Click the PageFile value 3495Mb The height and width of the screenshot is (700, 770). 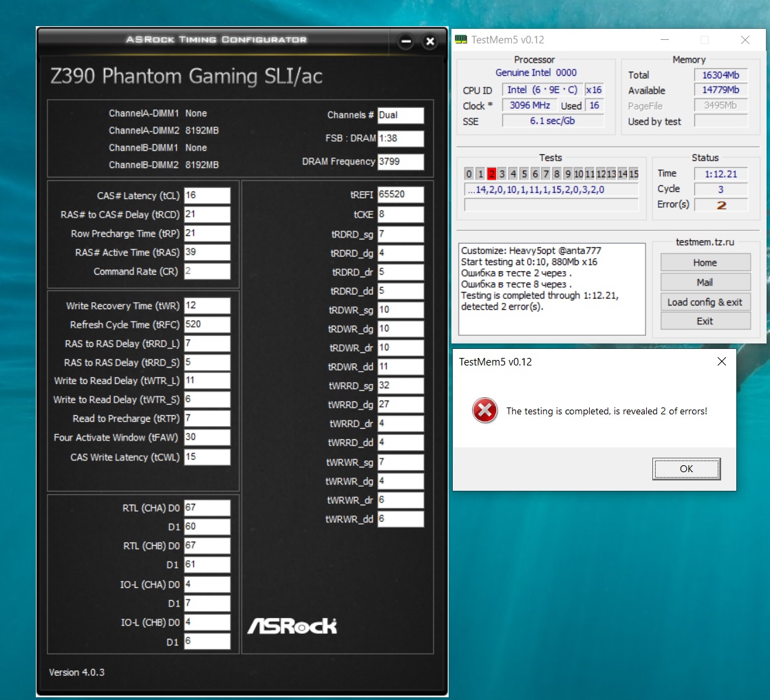[x=721, y=105]
